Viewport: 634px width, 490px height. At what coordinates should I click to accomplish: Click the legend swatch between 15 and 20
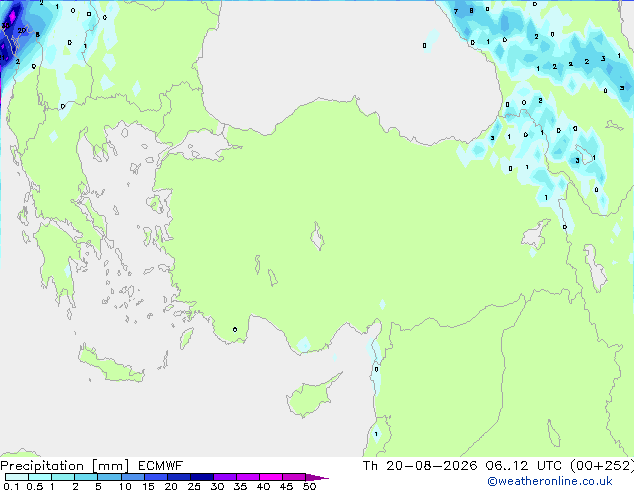(156, 477)
